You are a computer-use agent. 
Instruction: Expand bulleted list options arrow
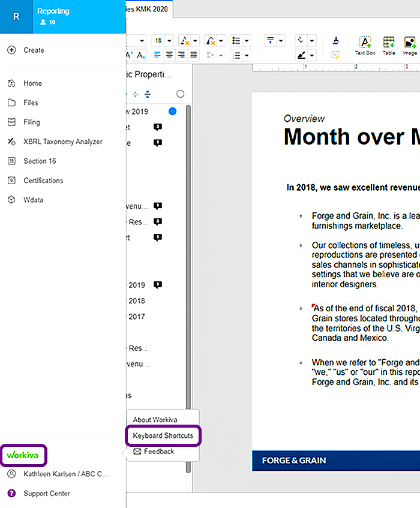247,41
